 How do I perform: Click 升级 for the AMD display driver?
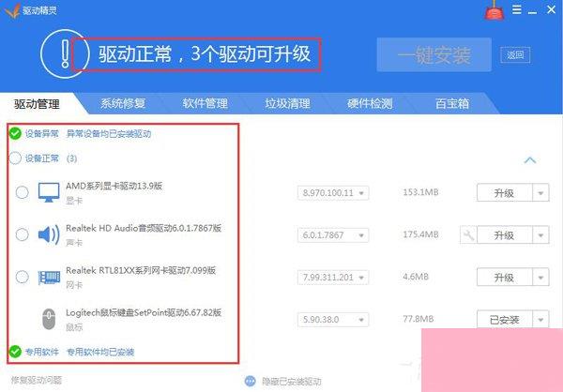pos(505,193)
